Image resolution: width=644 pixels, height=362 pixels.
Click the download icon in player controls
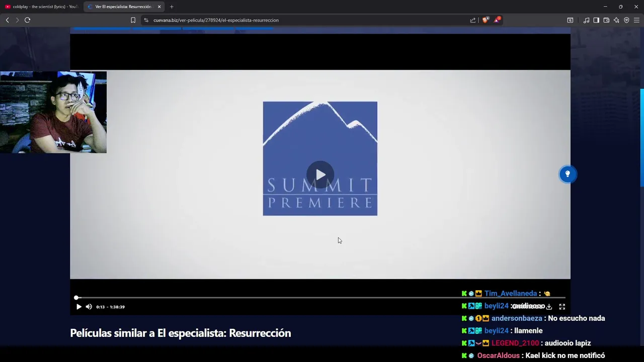tap(549, 307)
